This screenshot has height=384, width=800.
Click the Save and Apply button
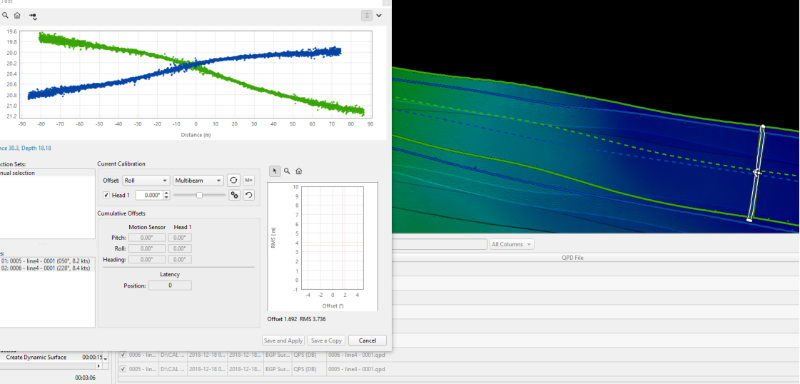tap(283, 341)
